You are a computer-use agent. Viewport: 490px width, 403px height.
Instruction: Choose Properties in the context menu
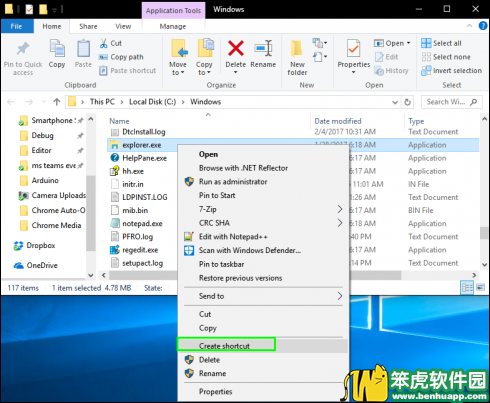point(216,392)
